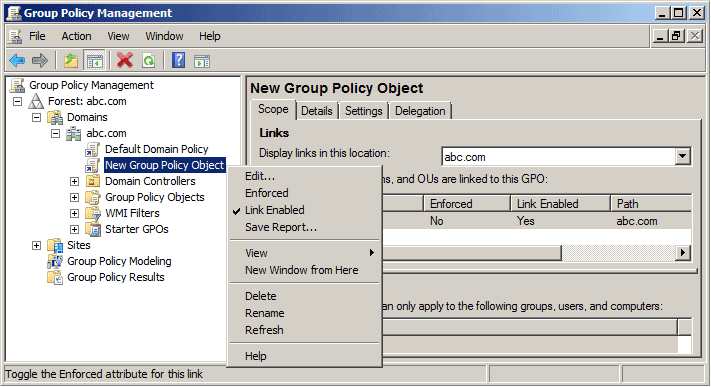Screen dimensions: 711x387
Task: Click the Up one level folder icon
Action: 71,60
